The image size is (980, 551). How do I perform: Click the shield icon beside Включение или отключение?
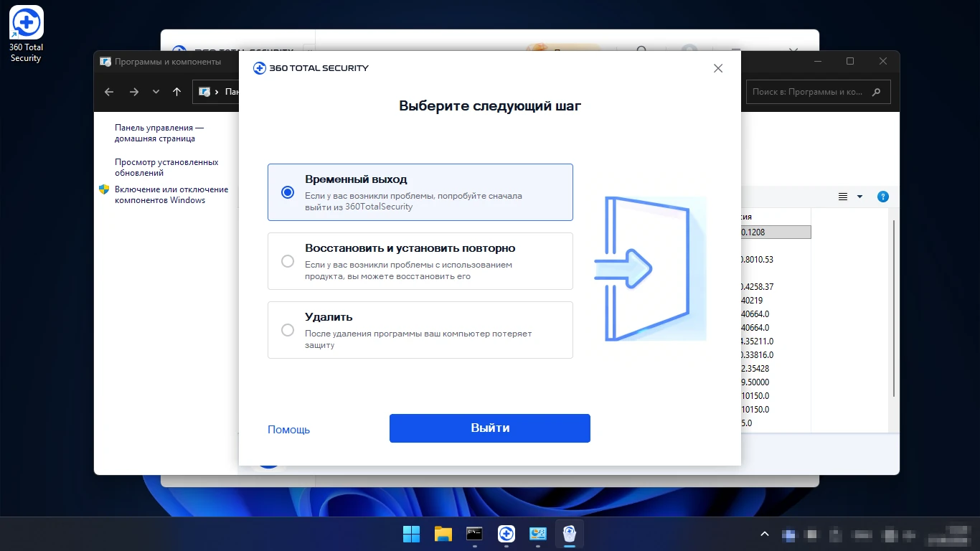tap(104, 189)
